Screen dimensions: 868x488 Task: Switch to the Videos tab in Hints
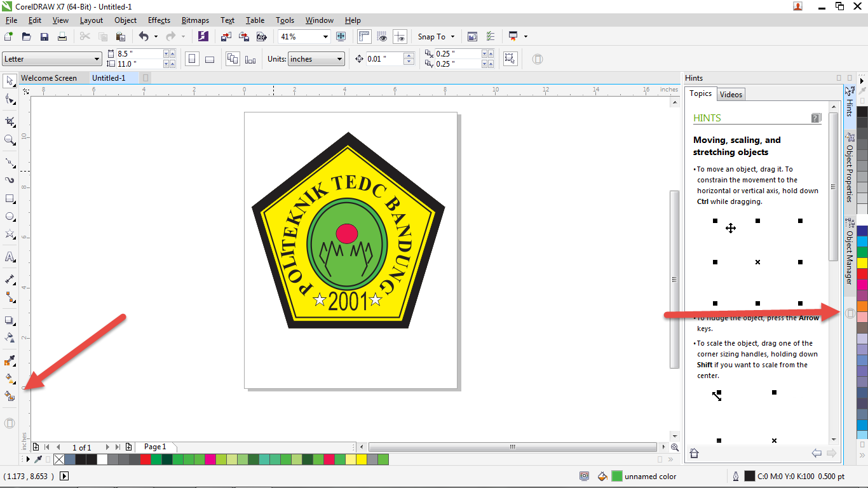pyautogui.click(x=731, y=95)
